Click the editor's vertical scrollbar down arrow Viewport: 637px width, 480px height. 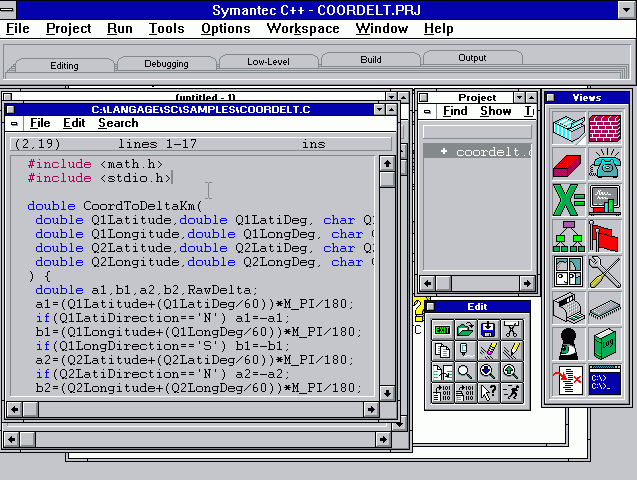[387, 390]
